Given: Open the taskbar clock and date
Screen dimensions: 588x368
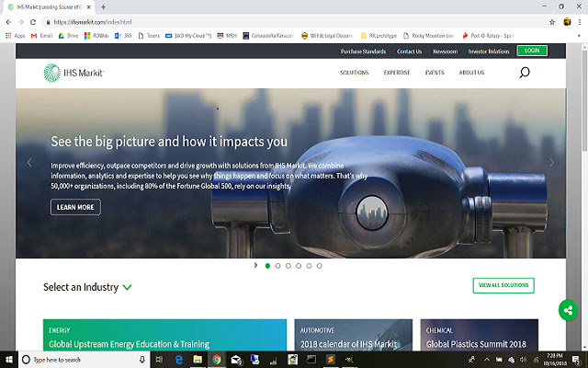Looking at the screenshot, I should (555, 360).
